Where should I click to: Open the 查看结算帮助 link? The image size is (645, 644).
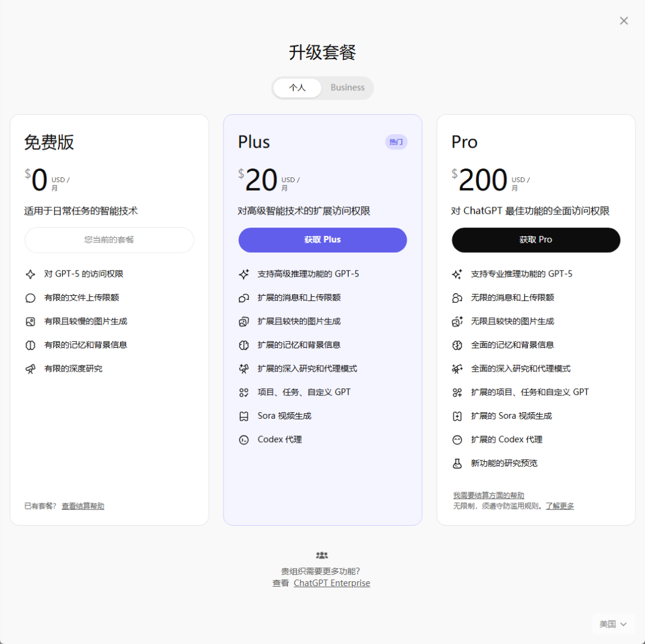(x=83, y=506)
